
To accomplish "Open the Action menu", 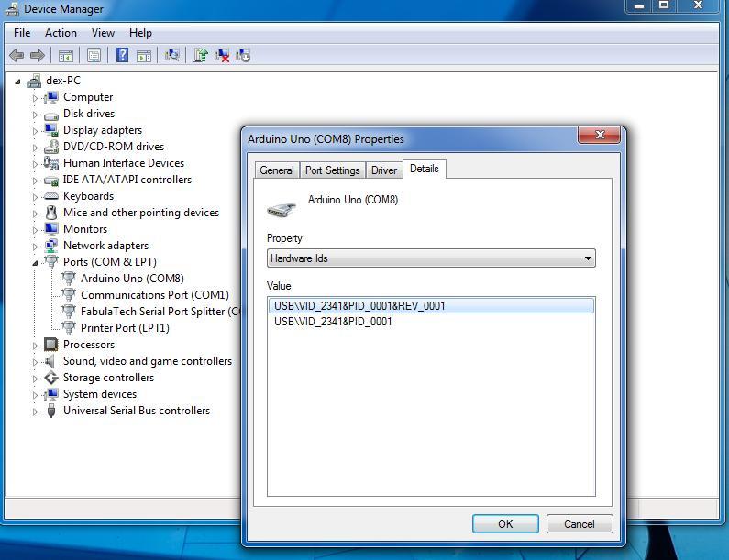I will pyautogui.click(x=61, y=33).
